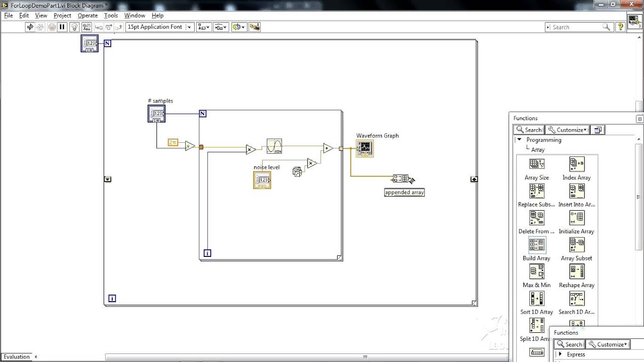Open the Distribute Objects dropdown
This screenshot has height=362, width=644.
(221, 27)
